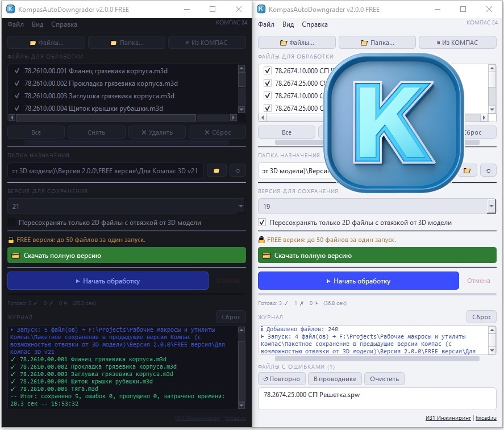Click Повторно button for error files
This screenshot has width=504, height=430.
pyautogui.click(x=282, y=379)
